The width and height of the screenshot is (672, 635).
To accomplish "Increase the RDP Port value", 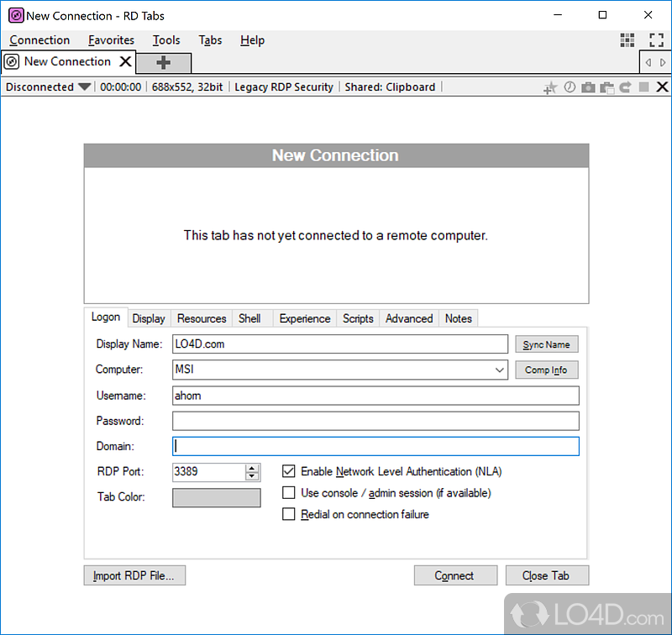I will point(252,468).
